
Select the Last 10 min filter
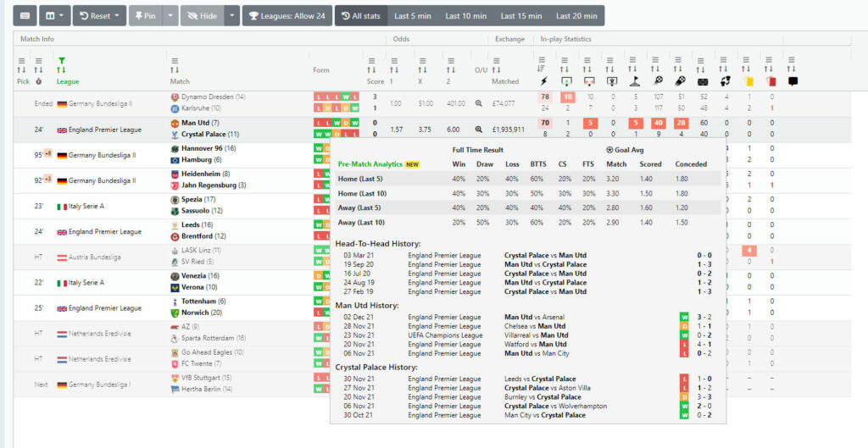[x=466, y=16]
